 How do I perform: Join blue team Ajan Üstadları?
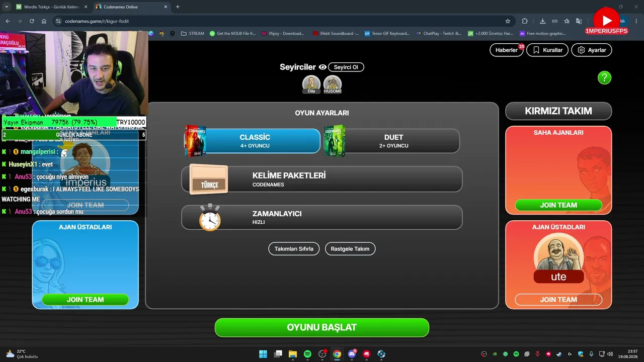coord(85,300)
